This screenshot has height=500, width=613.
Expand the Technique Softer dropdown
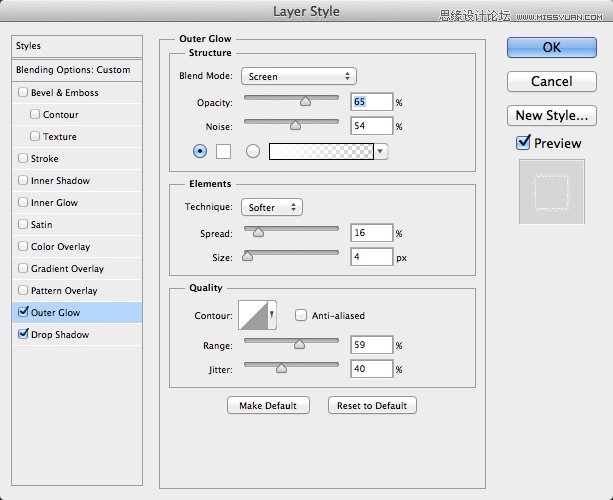pyautogui.click(x=271, y=207)
